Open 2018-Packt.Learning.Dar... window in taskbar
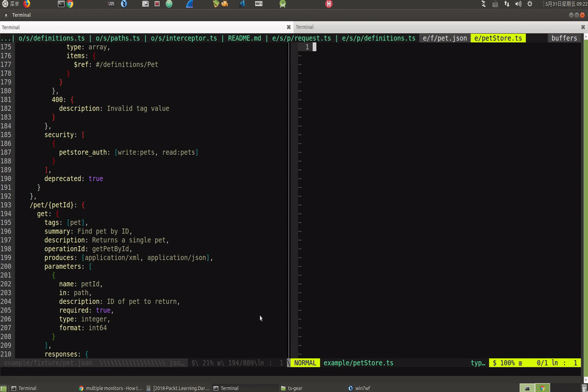This screenshot has width=588, height=392. tap(177, 388)
